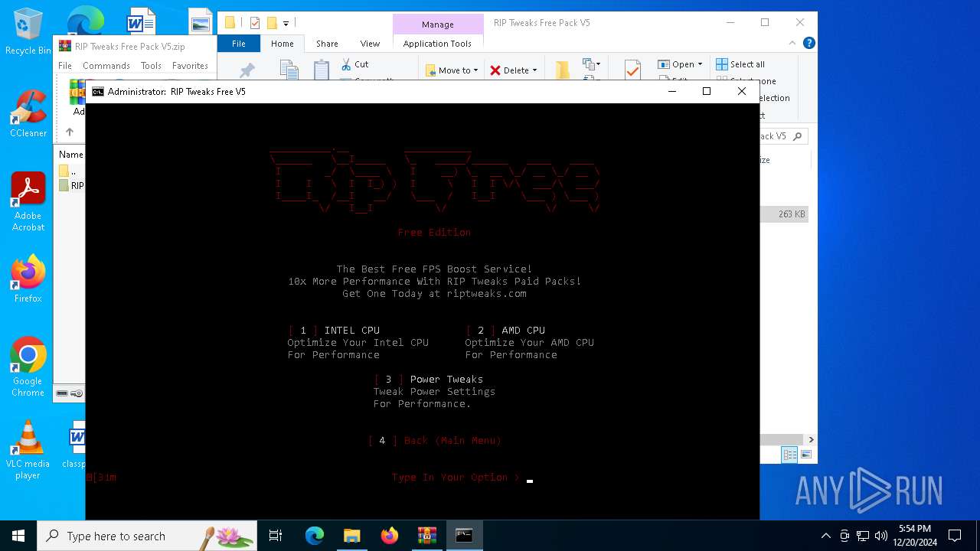Open WinRAR Tools menu
The image size is (980, 551).
(x=151, y=66)
